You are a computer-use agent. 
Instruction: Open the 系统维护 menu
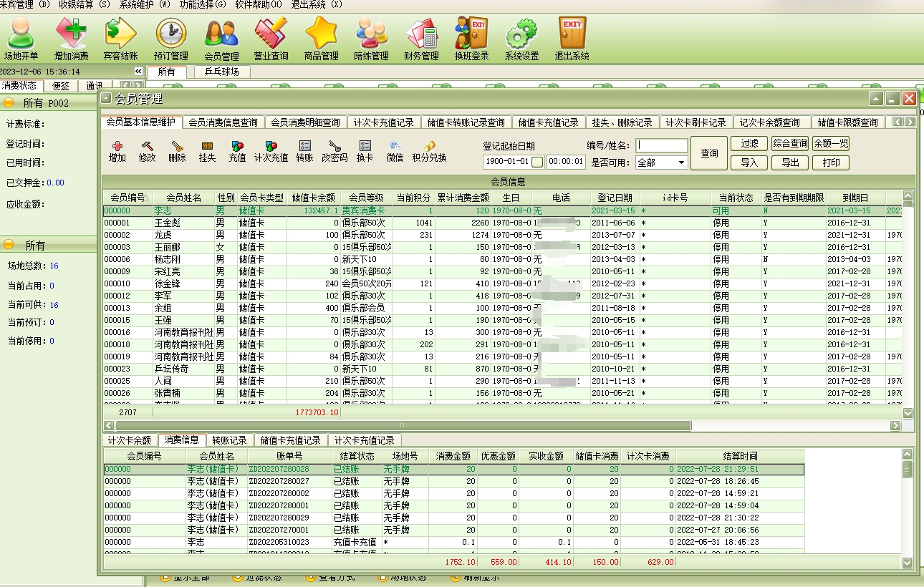[x=145, y=4]
